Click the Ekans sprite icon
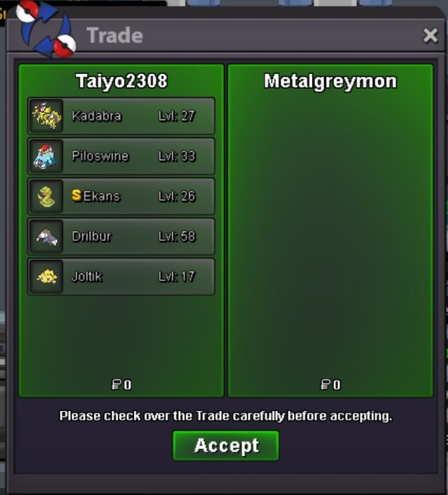Screen dimensions: 448x495 (46, 197)
